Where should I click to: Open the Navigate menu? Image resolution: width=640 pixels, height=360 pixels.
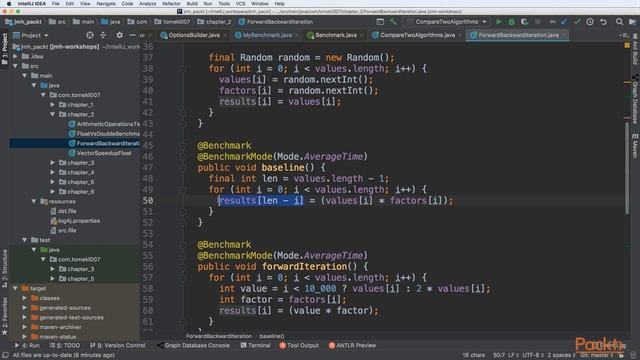coord(106,4)
